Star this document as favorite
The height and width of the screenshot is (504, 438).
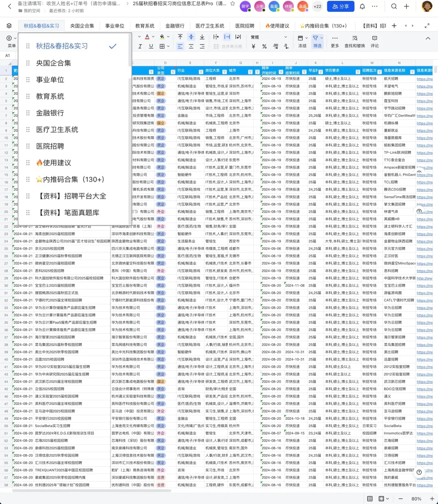pos(232,4)
